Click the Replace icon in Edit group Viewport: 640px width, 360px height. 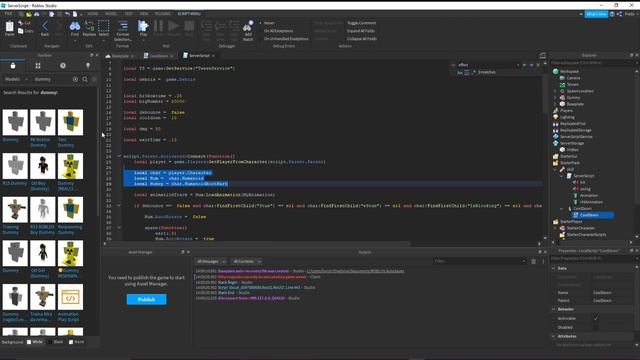point(89,27)
